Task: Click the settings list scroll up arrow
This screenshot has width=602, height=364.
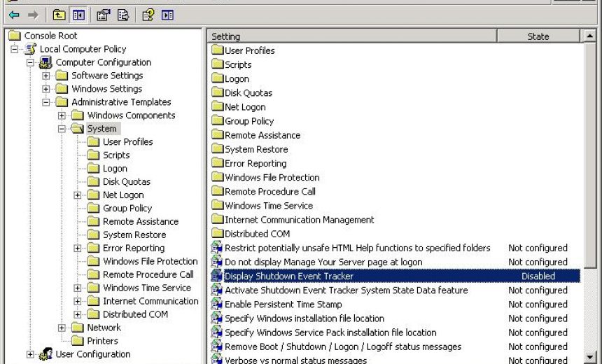Action: (x=589, y=36)
